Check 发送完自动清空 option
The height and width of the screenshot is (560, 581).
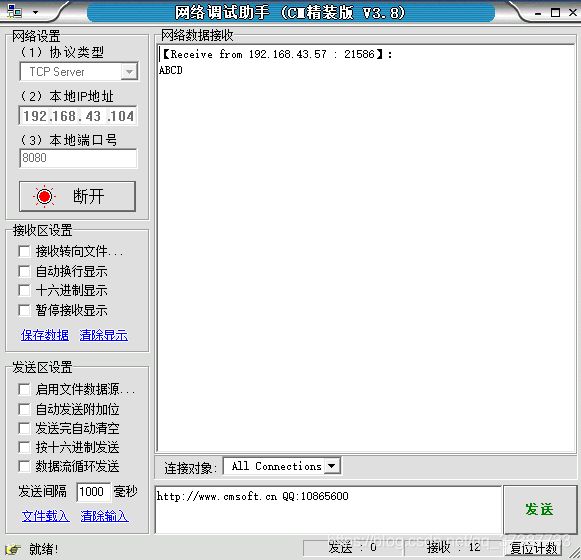pos(24,428)
